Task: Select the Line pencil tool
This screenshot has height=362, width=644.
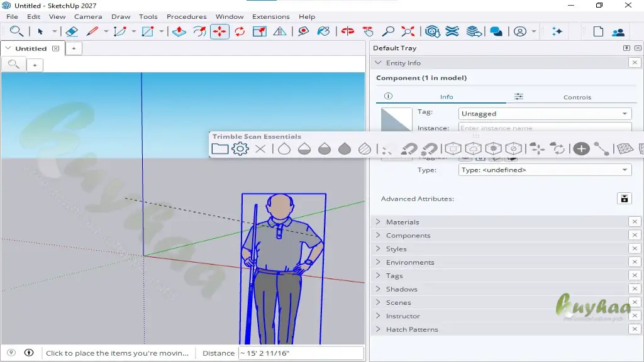Action: click(x=92, y=31)
